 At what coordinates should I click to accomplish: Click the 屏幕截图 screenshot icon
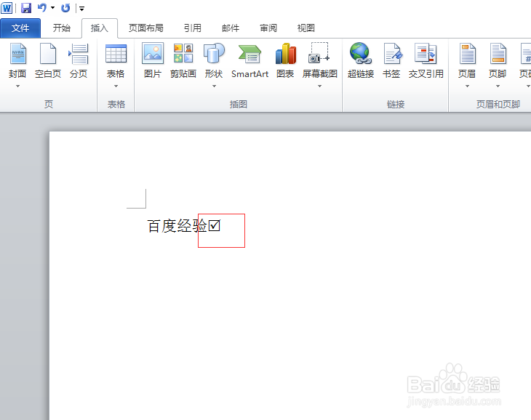point(319,54)
